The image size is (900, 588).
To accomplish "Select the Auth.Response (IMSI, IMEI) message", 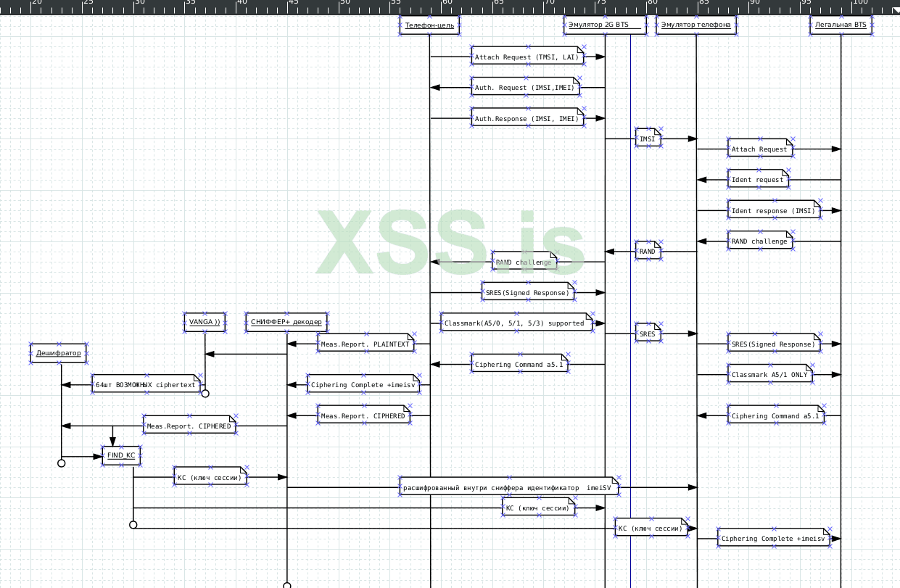I will tap(527, 118).
